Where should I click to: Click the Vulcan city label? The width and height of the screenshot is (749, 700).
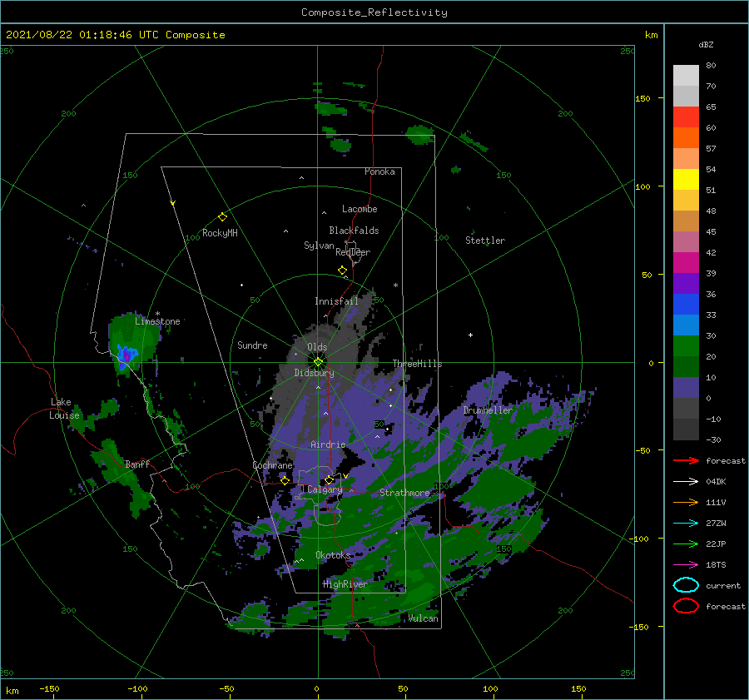tap(423, 618)
